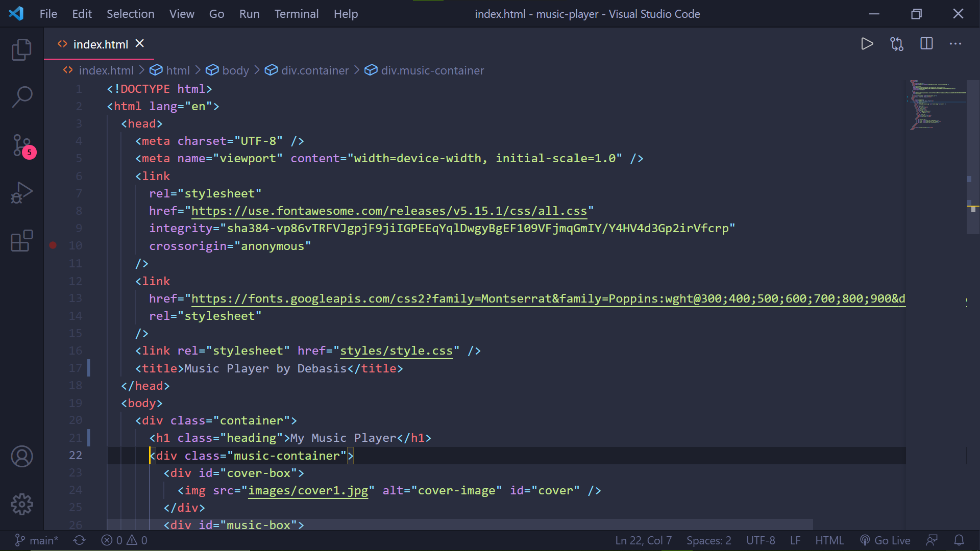Viewport: 980px width, 551px height.
Task: Open the Accounts icon in activity bar
Action: click(21, 457)
